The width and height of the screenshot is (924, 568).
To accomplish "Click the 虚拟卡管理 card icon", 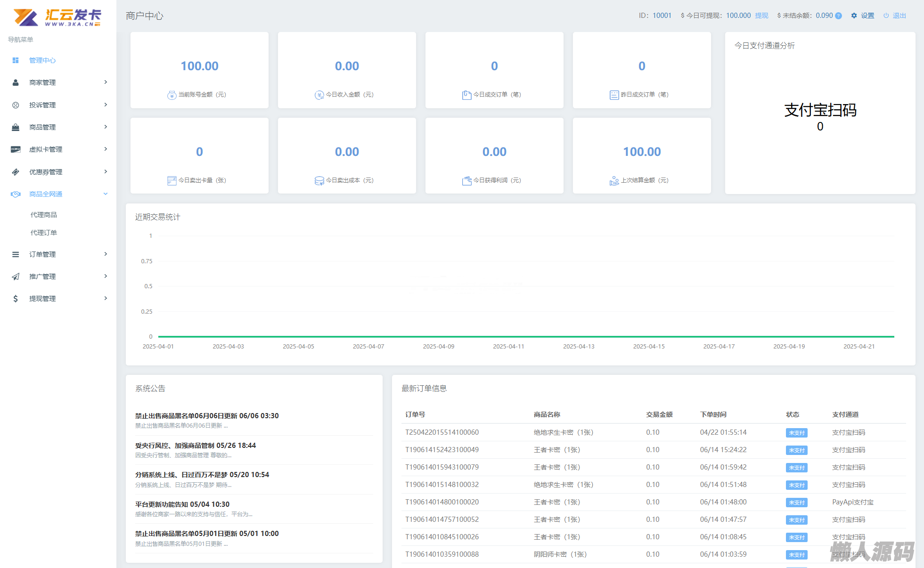I will 16,149.
